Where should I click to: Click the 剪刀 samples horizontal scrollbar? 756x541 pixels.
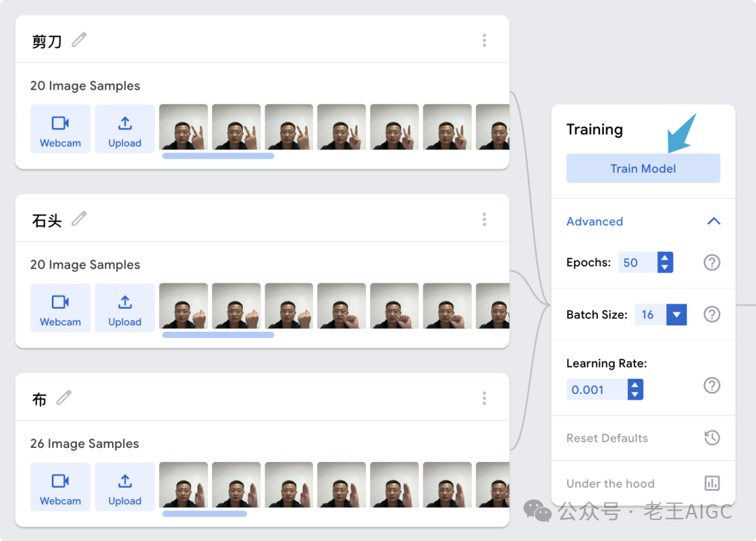[218, 156]
